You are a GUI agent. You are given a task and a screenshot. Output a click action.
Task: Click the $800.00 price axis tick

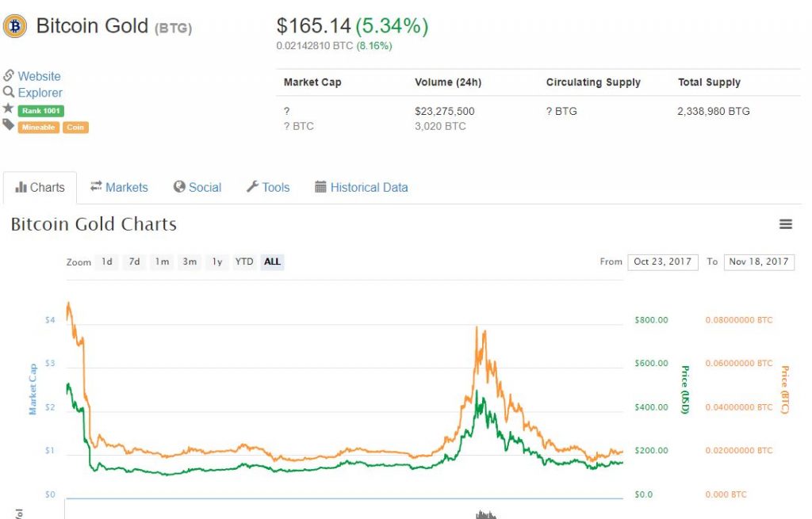tap(652, 320)
